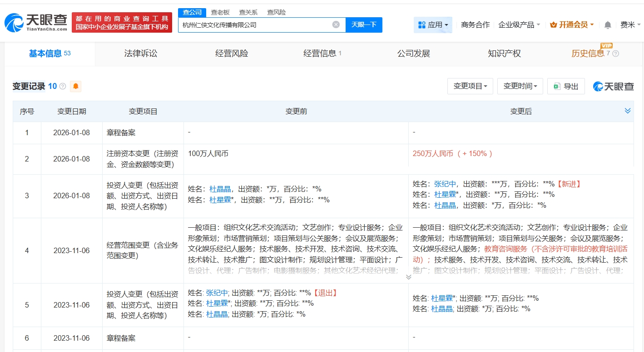Open the 变更项目 filter dropdown
644x352 pixels.
click(x=470, y=86)
